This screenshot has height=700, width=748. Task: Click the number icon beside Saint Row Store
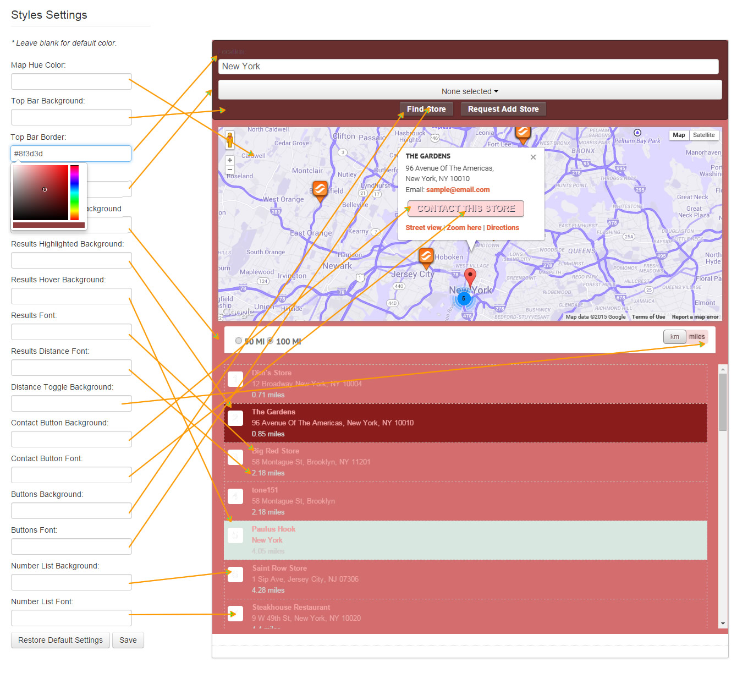click(x=235, y=574)
